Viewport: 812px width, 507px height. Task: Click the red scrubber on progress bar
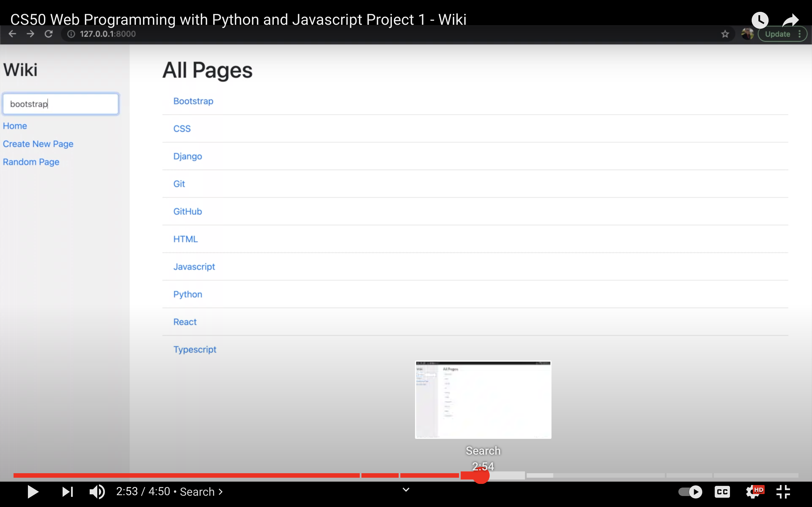pyautogui.click(x=481, y=475)
